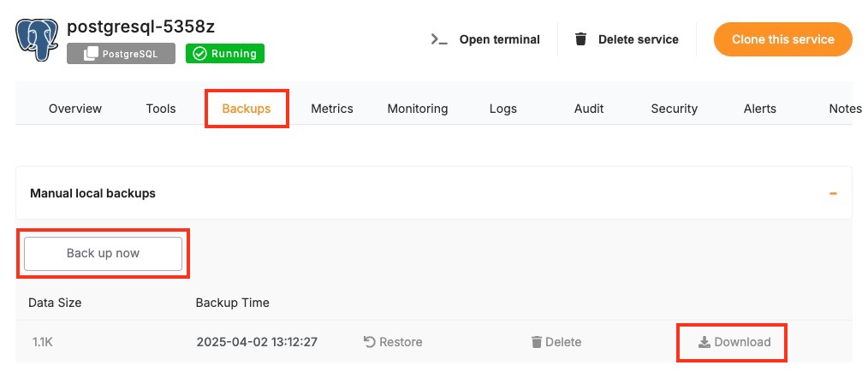
Task: Click the gray PostgreSQL type badge
Action: [x=121, y=54]
